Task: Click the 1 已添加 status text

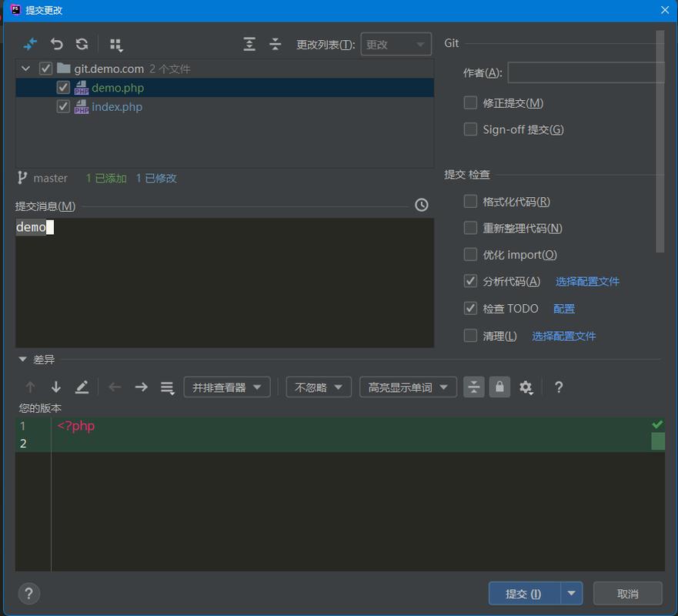Action: pyautogui.click(x=106, y=178)
